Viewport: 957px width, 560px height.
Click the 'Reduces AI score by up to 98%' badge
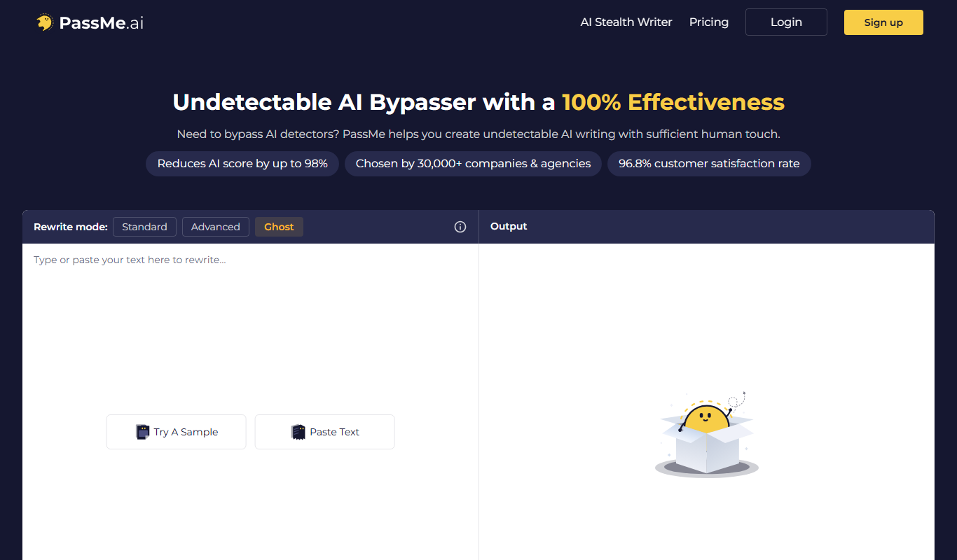click(242, 164)
